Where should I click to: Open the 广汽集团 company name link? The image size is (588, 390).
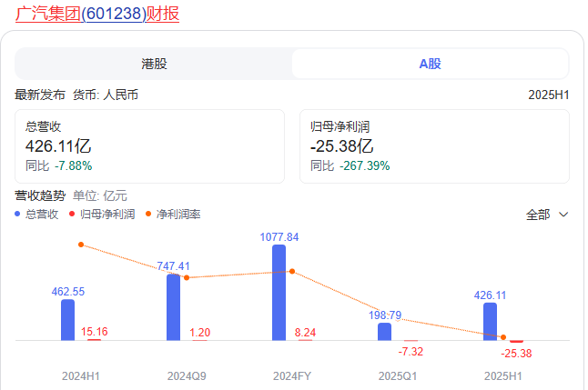(48, 14)
